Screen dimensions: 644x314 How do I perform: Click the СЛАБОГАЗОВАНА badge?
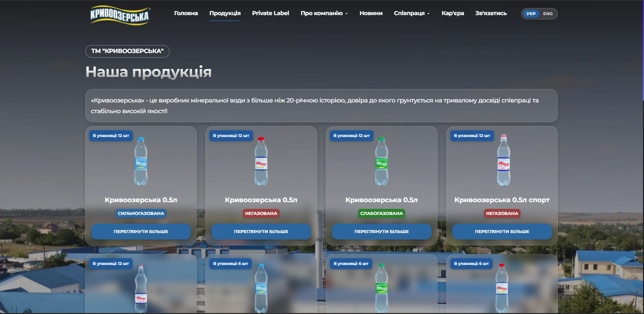pos(382,213)
